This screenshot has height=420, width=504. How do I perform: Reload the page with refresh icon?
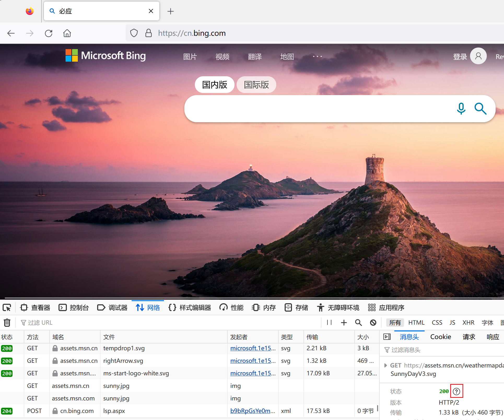click(49, 33)
